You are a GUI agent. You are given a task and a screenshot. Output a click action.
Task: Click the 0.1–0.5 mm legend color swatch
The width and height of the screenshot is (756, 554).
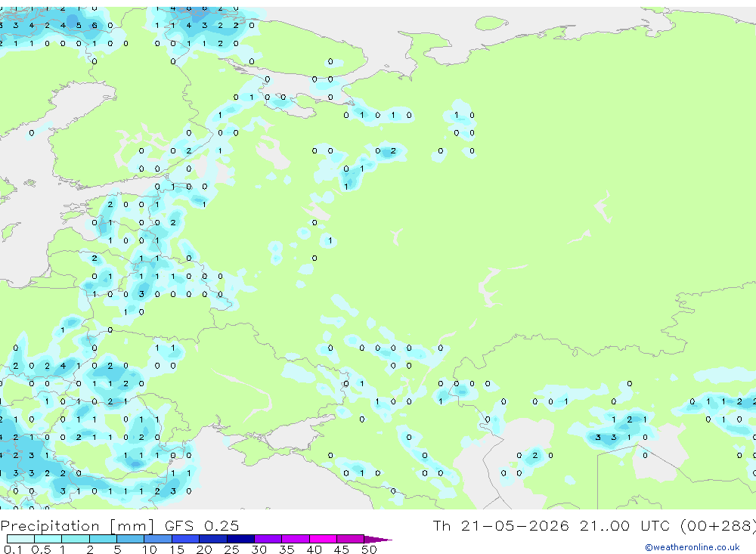[20, 539]
